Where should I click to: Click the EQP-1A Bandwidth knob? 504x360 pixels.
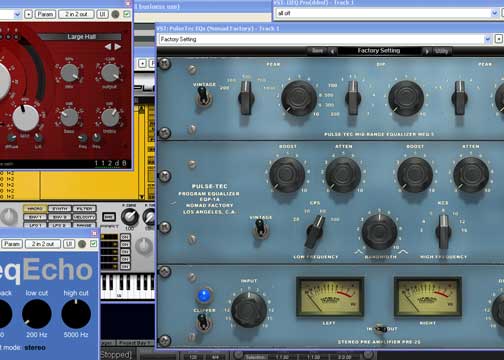[x=379, y=231]
